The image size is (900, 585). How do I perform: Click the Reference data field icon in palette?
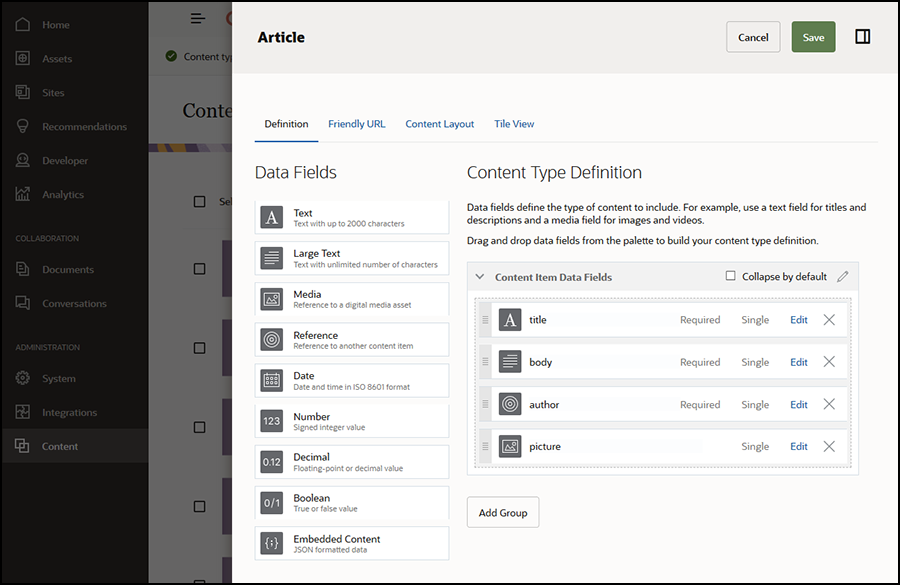[x=271, y=340]
